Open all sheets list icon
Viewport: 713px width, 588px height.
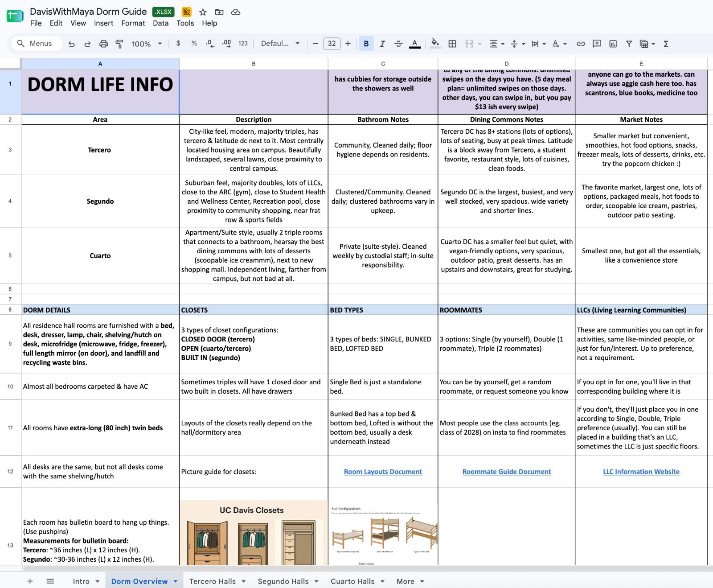pos(50,581)
